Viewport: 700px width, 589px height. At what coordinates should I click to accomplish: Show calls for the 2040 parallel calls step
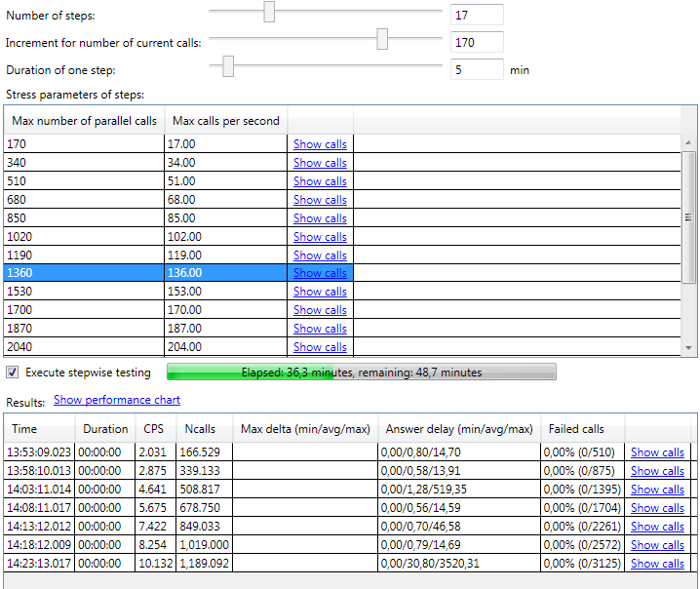[x=320, y=347]
